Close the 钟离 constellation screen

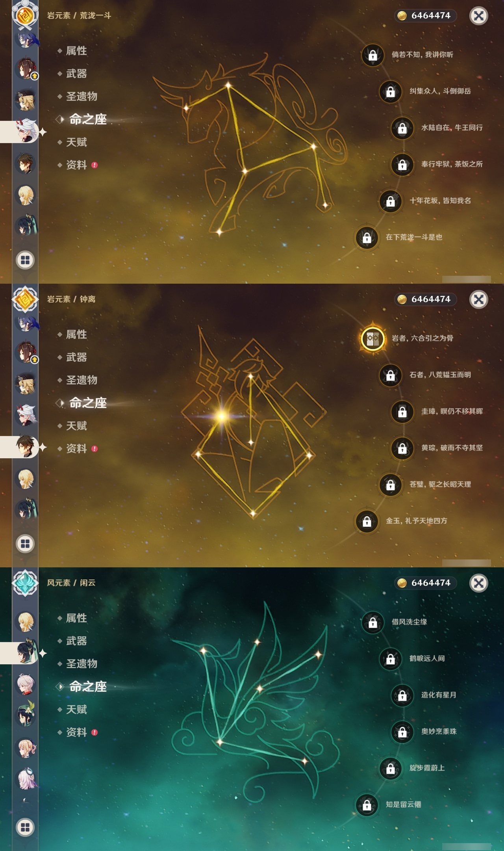point(479,299)
